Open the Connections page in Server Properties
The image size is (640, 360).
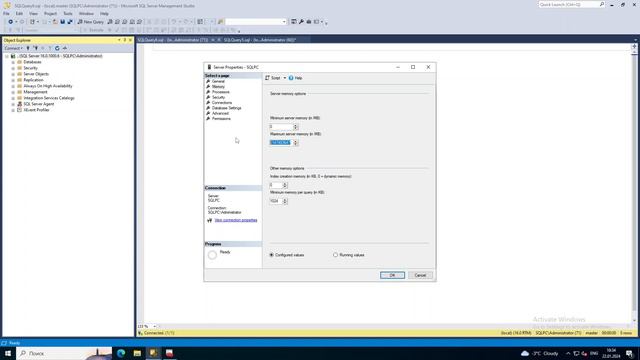pos(222,102)
